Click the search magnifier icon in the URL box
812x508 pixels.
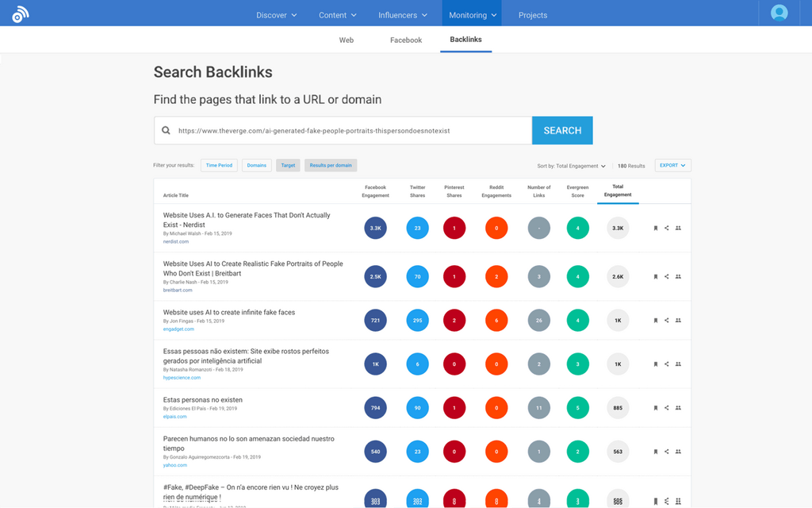pyautogui.click(x=166, y=131)
